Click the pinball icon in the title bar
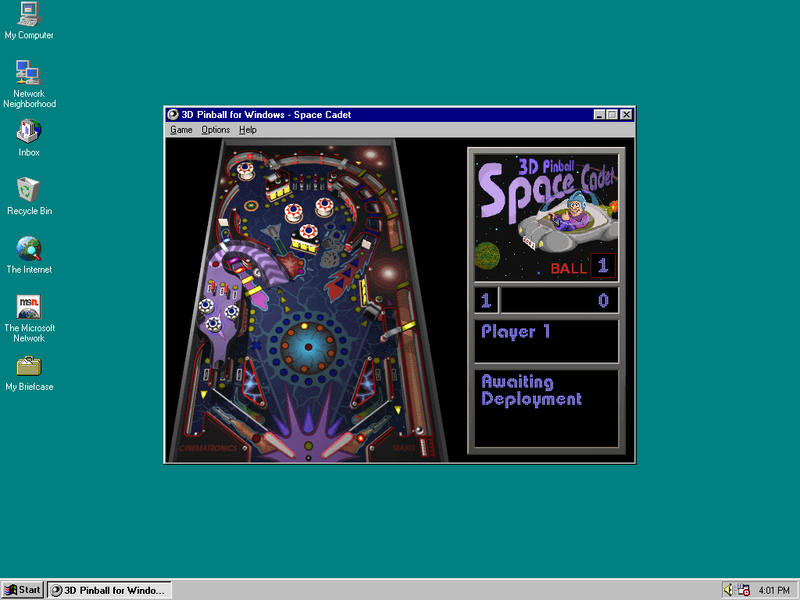This screenshot has width=800, height=600. pyautogui.click(x=172, y=114)
